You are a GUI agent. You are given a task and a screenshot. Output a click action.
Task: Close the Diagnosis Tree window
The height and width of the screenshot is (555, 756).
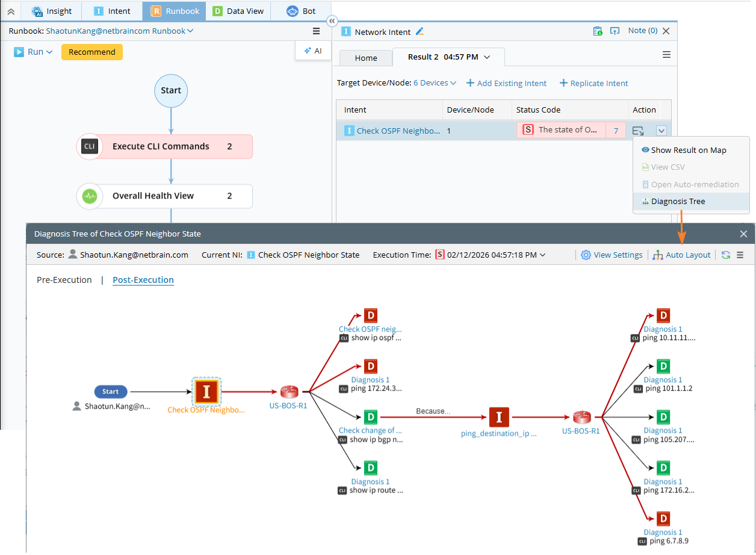(743, 234)
